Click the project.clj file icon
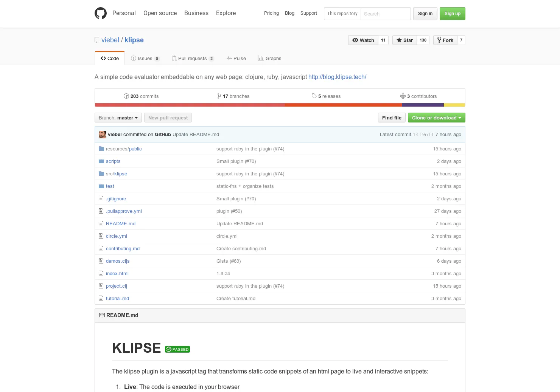Viewport: 560px width, 392px height. click(101, 286)
